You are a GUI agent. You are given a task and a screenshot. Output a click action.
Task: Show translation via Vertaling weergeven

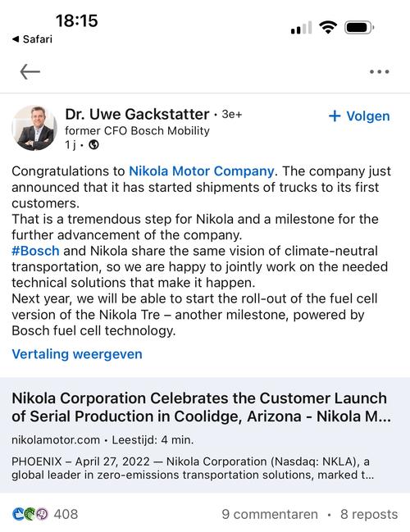(77, 354)
